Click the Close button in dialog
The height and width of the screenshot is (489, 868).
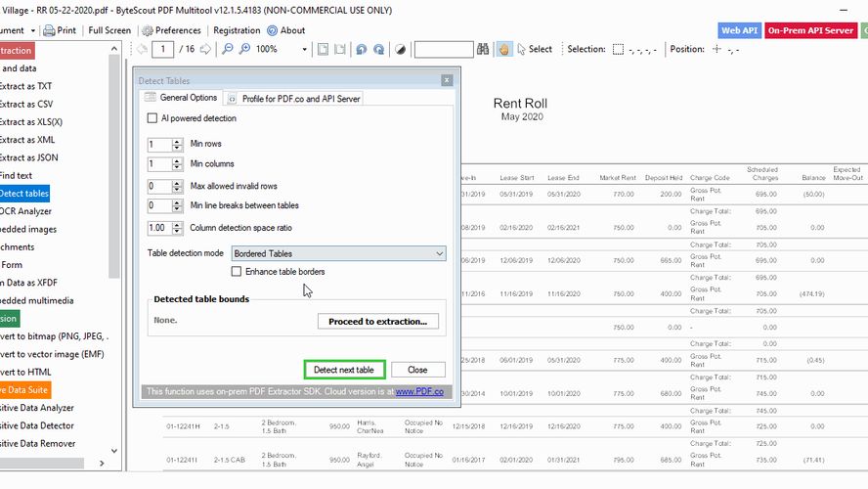tap(418, 370)
